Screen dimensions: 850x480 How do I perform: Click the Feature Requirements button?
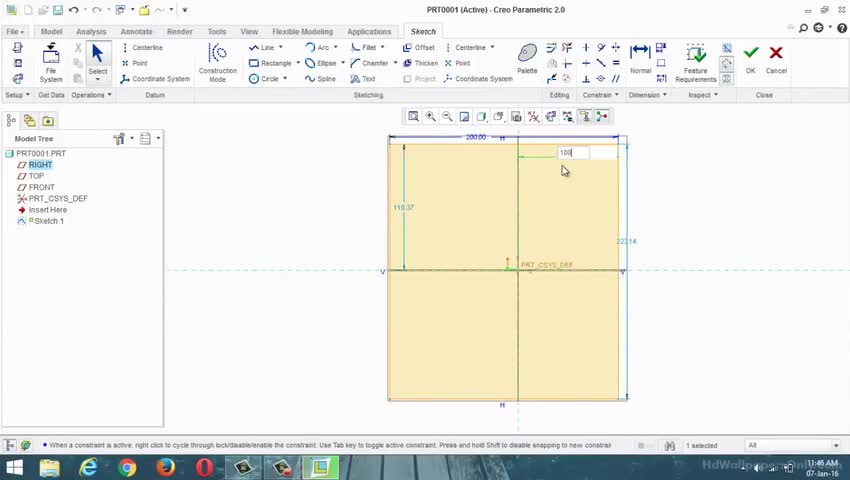point(696,63)
